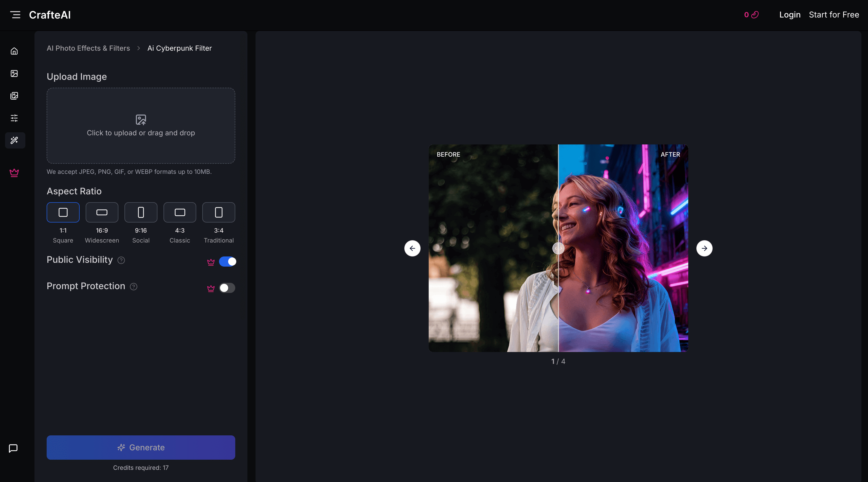The width and height of the screenshot is (868, 482).
Task: Check credits via the pink counter icon
Action: [751, 15]
